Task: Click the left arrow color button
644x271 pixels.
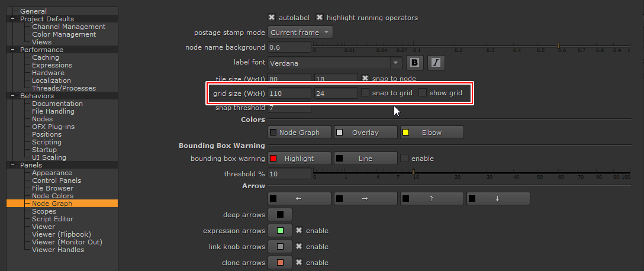Action: (300, 199)
